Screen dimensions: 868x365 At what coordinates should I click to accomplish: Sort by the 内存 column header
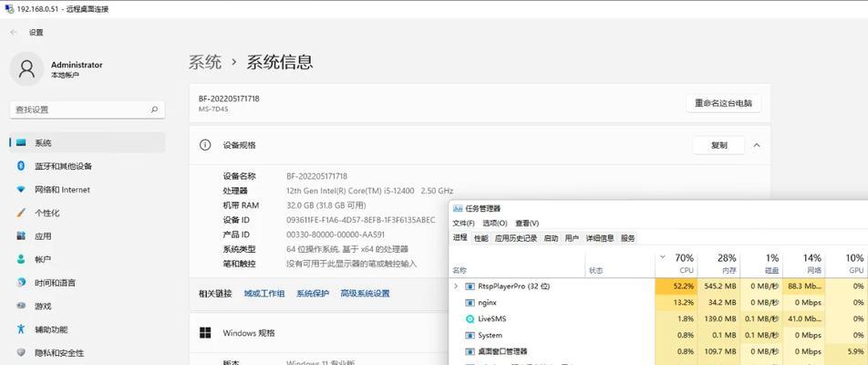[719, 265]
